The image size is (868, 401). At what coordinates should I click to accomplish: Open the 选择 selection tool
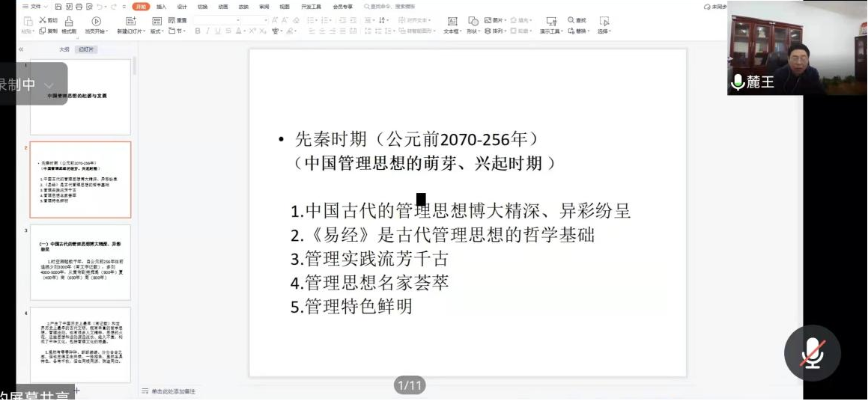(604, 25)
